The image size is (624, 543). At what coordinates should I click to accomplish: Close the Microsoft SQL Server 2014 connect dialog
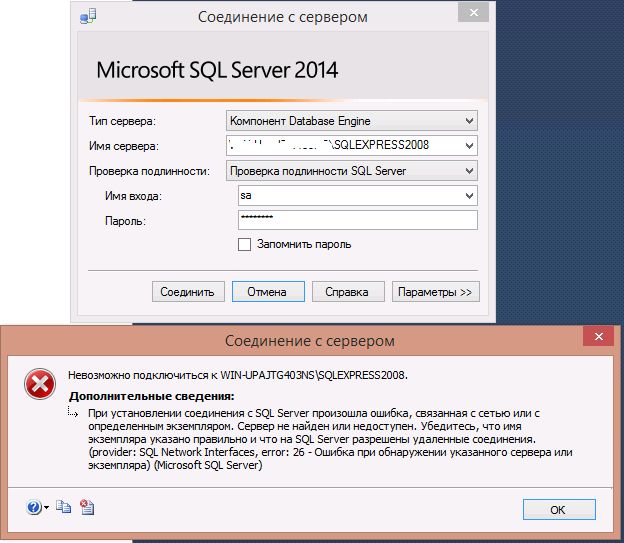coord(474,13)
